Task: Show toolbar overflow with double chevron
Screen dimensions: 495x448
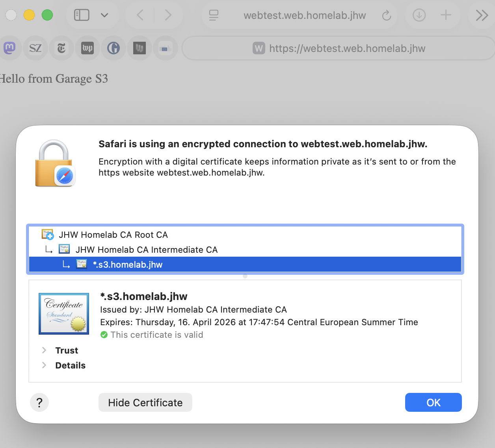Action: tap(482, 15)
